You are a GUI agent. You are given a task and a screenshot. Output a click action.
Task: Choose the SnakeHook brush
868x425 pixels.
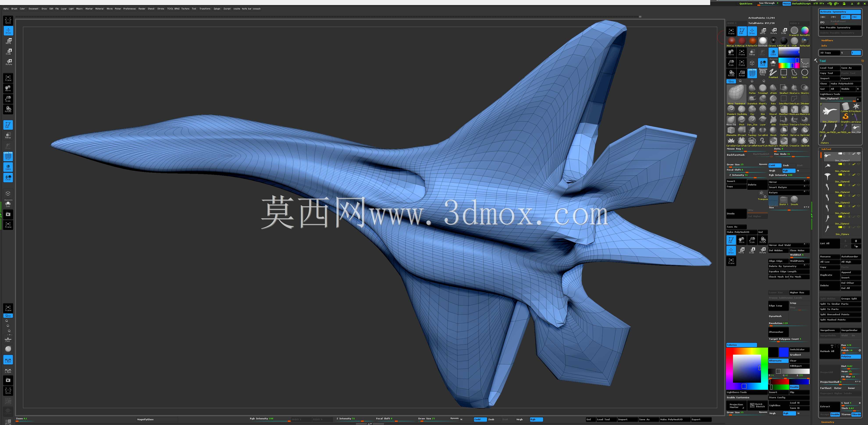pyautogui.click(x=752, y=100)
